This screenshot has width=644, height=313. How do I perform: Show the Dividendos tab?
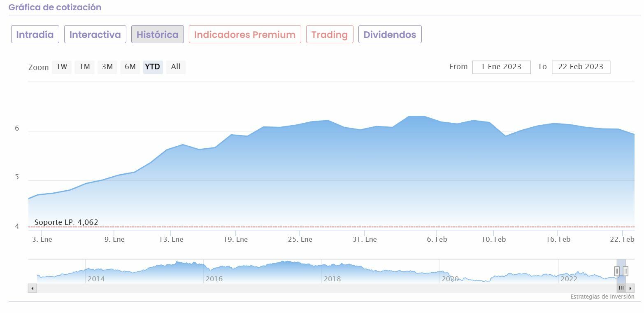pos(390,35)
